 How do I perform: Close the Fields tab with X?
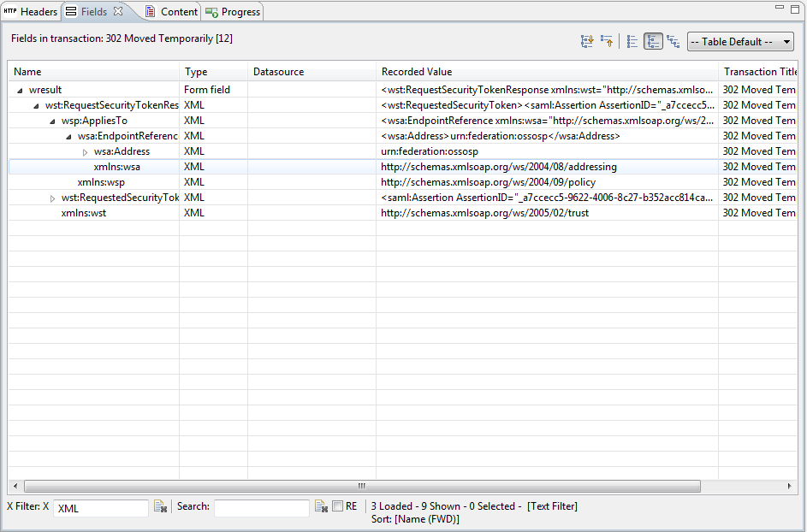tap(118, 11)
